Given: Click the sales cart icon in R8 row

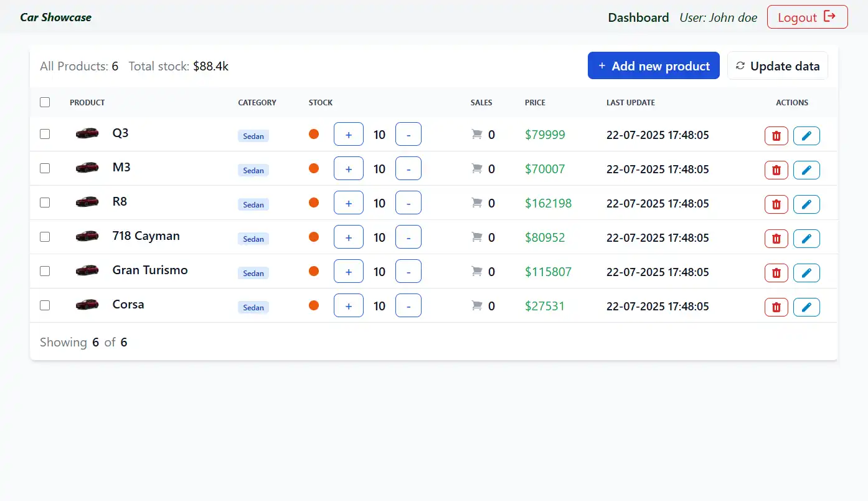Looking at the screenshot, I should click(x=477, y=203).
